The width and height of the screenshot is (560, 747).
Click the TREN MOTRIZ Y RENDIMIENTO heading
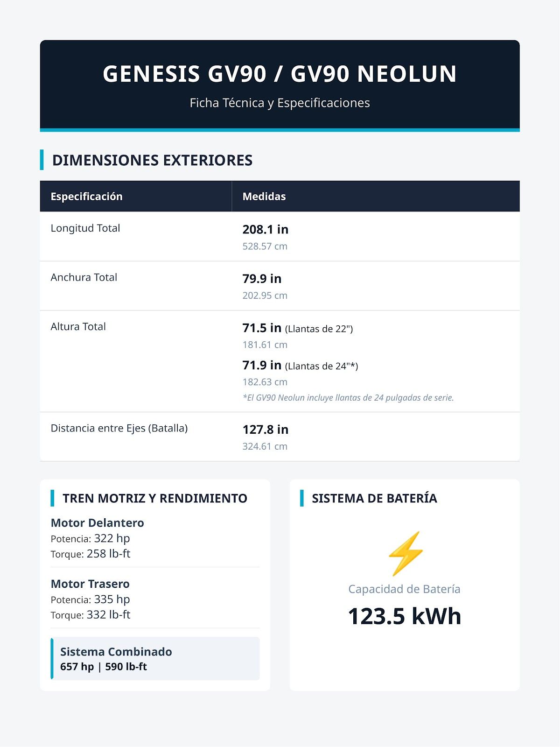point(155,498)
